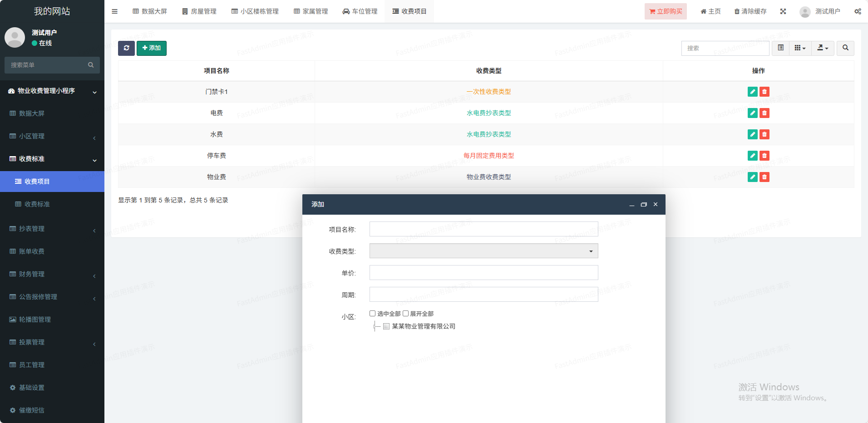
Task: Click the 立即购买 button
Action: click(666, 11)
